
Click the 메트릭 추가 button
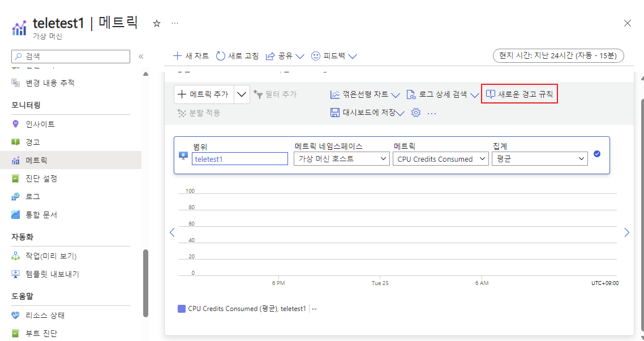(x=204, y=94)
